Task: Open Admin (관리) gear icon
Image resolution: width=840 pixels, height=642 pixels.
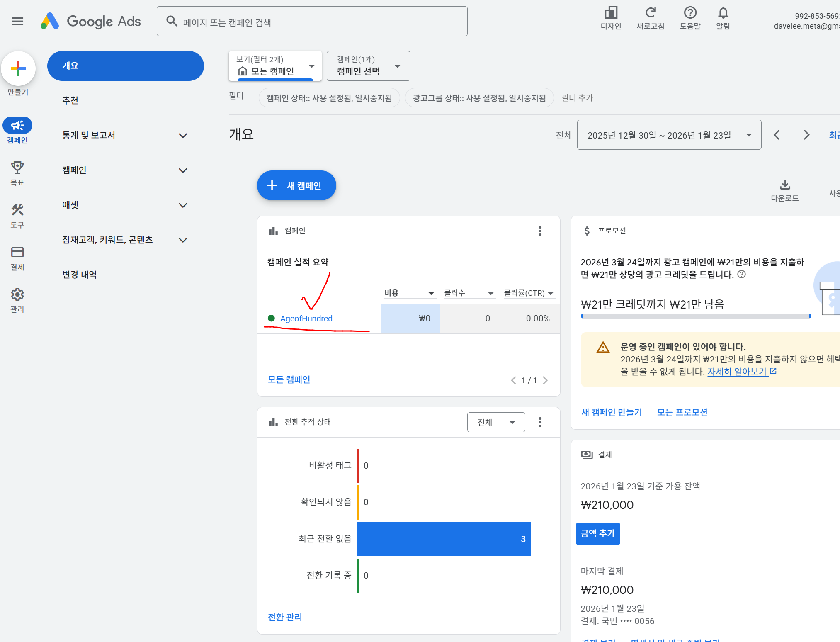Action: 17,295
